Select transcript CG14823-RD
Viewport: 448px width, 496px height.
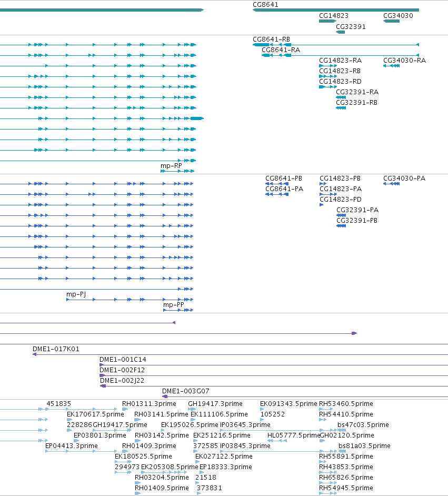point(340,82)
